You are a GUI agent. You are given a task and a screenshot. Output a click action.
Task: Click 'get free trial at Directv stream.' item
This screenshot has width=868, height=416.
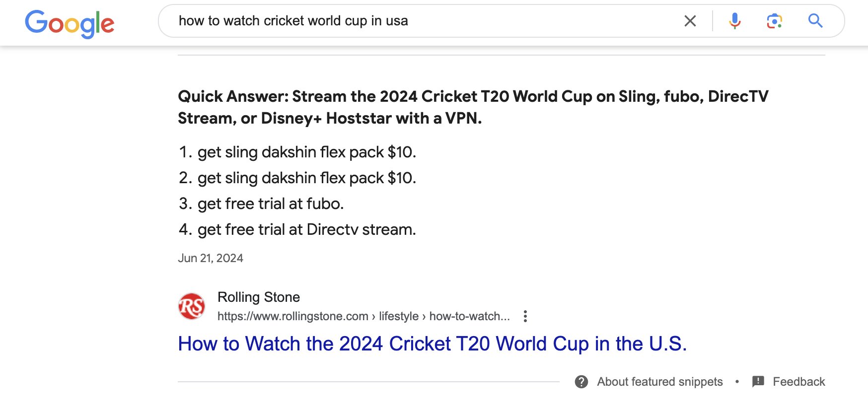click(306, 229)
